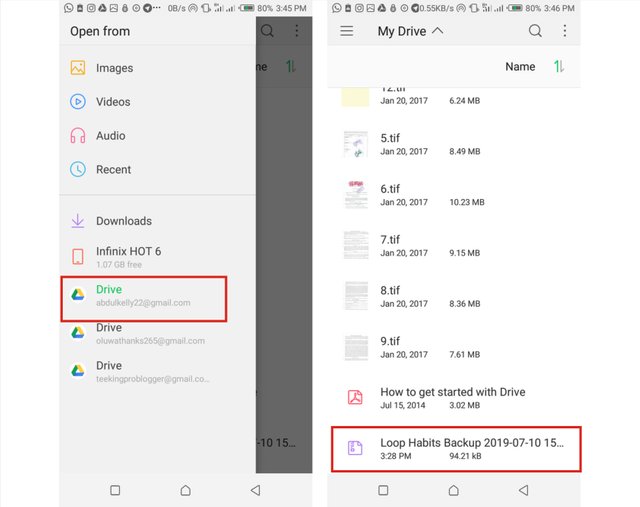This screenshot has height=507, width=640.
Task: Open file 5.tif
Action: (x=454, y=144)
